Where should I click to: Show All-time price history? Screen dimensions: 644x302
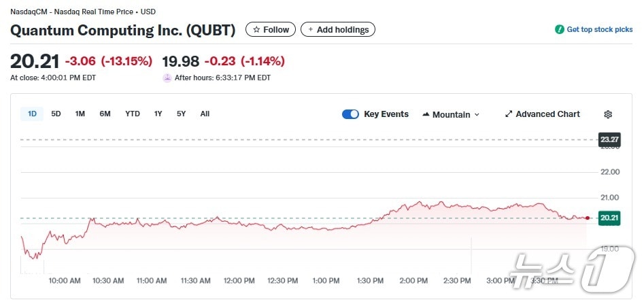[x=205, y=114]
